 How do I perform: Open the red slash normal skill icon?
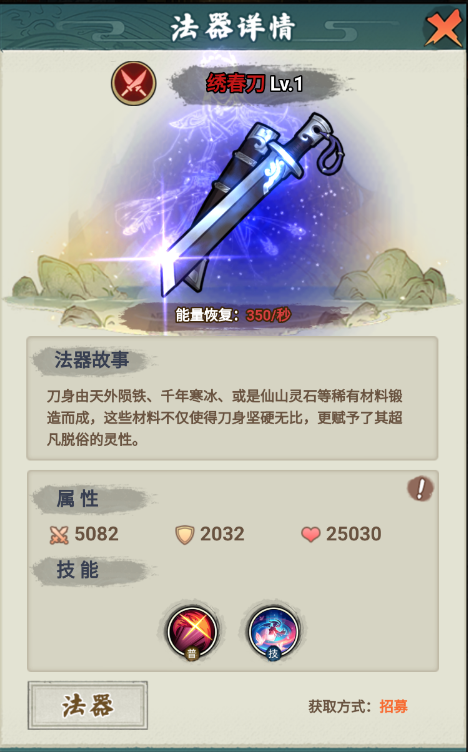[192, 632]
